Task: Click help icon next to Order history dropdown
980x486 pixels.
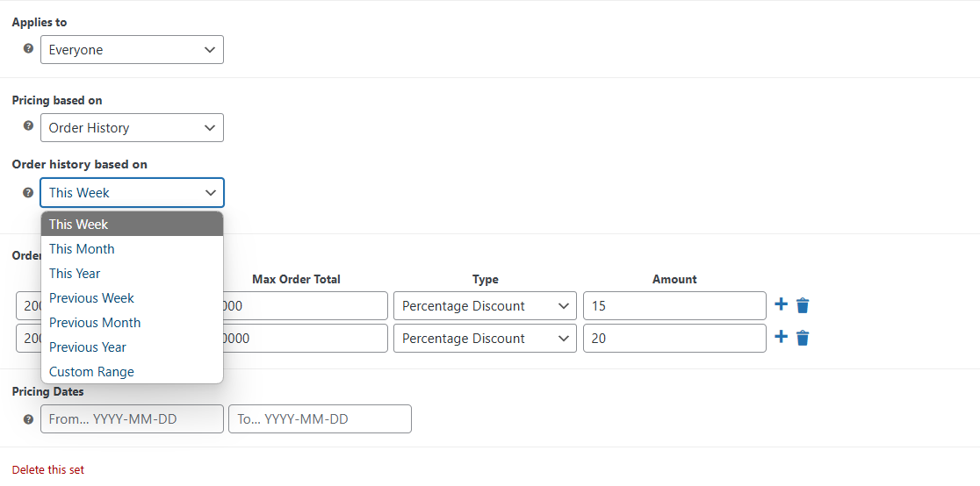Action: click(x=28, y=192)
